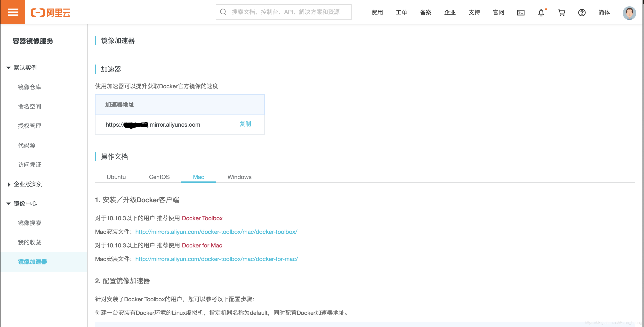Open the notifications bell
Viewport: 644px width, 327px height.
click(541, 13)
